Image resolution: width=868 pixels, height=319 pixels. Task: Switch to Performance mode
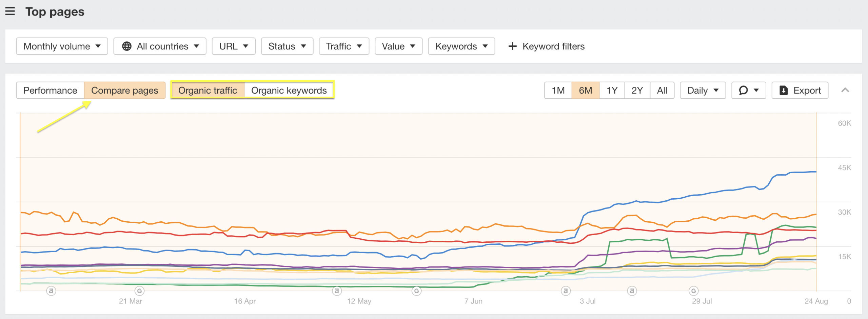pyautogui.click(x=50, y=90)
